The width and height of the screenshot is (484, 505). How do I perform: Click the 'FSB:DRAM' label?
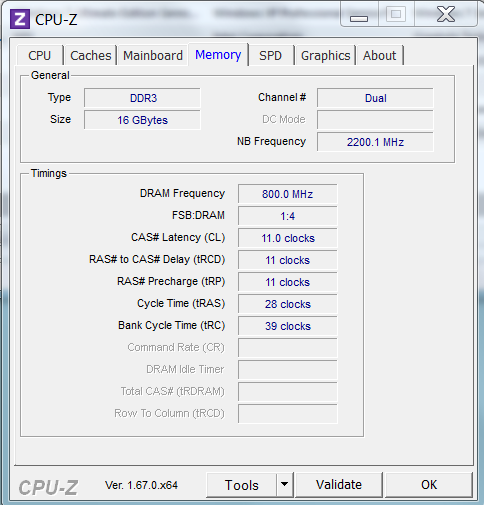tap(198, 215)
